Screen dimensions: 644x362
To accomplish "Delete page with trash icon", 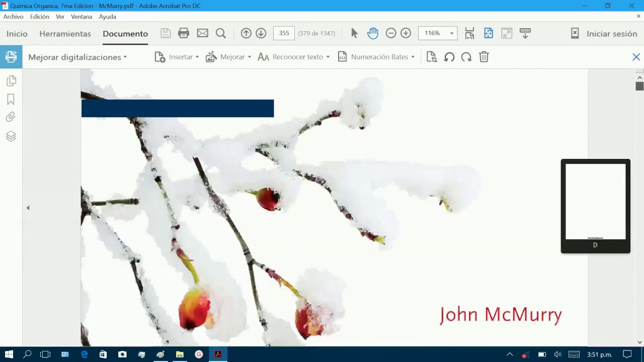I will click(x=484, y=57).
